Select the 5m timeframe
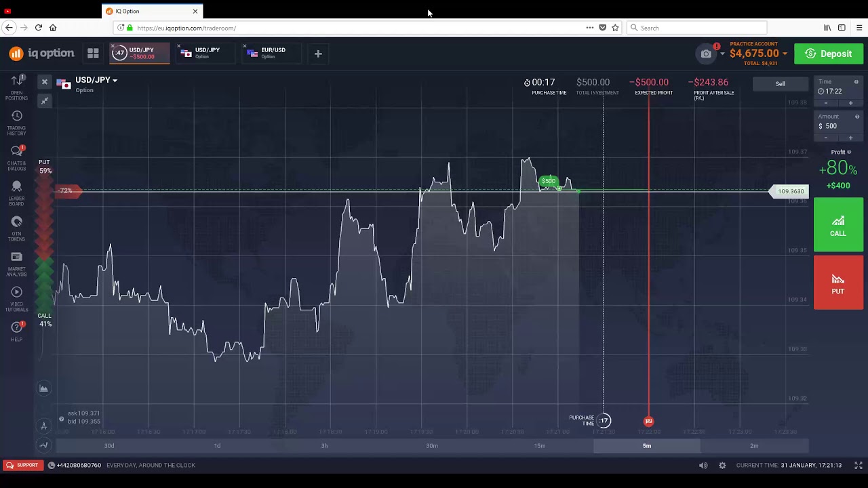Screen dimensions: 868x488 tap(647, 445)
